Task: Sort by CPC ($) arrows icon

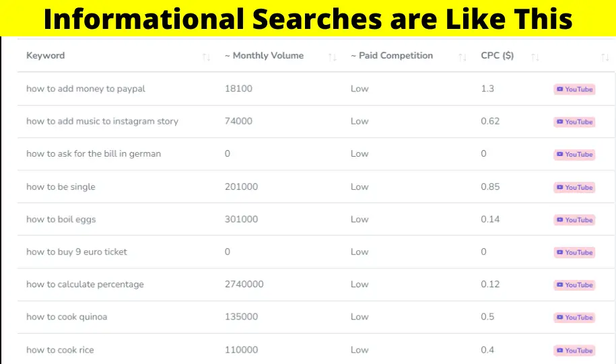Action: click(535, 57)
